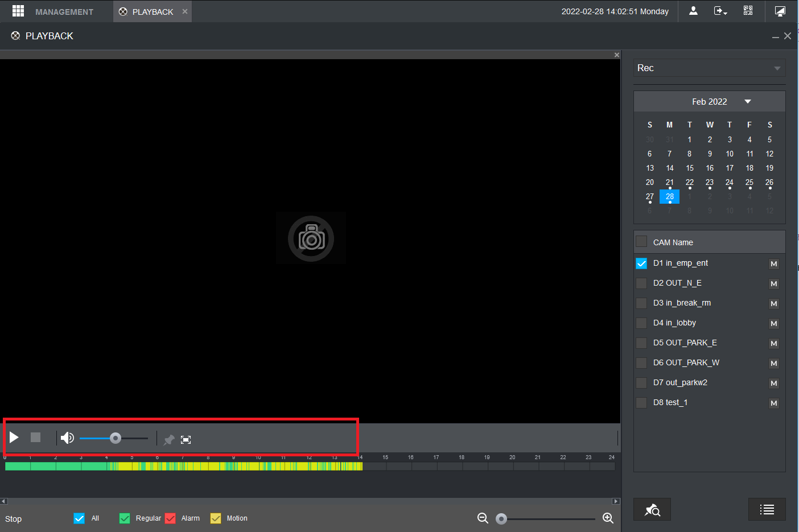Viewport: 799px width, 532px height.
Task: Click the timeline zoom slider handle
Action: [501, 518]
